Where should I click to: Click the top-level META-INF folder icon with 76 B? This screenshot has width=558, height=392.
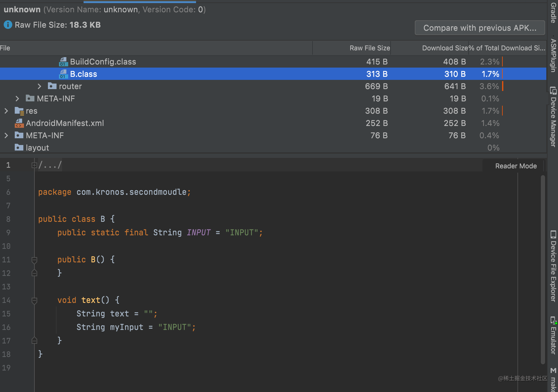(x=19, y=135)
